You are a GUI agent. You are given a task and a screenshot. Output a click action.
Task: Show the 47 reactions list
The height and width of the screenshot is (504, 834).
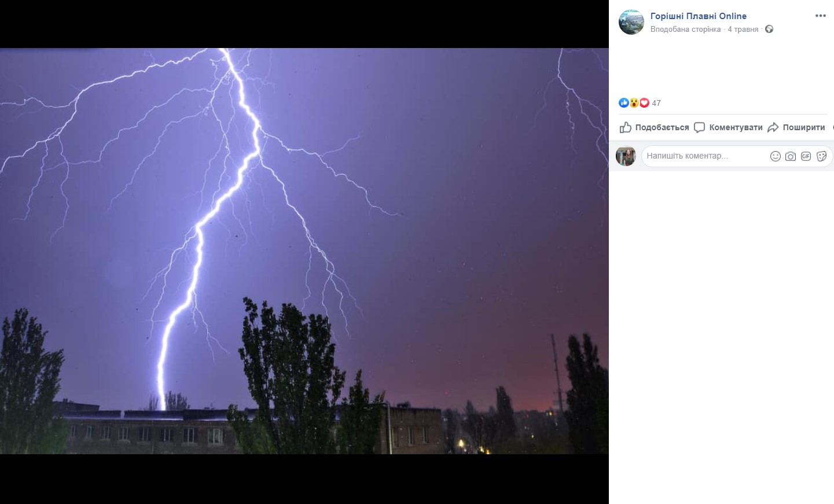pos(656,103)
